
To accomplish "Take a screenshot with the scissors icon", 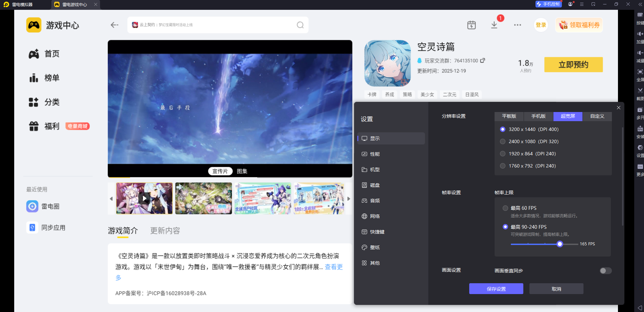I will click(640, 91).
